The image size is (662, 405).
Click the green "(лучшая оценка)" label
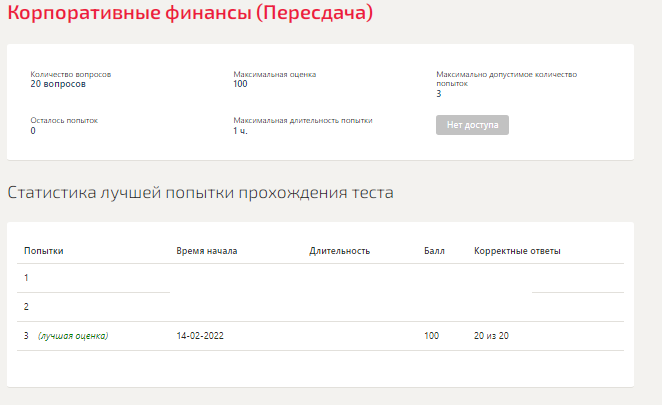pos(73,336)
